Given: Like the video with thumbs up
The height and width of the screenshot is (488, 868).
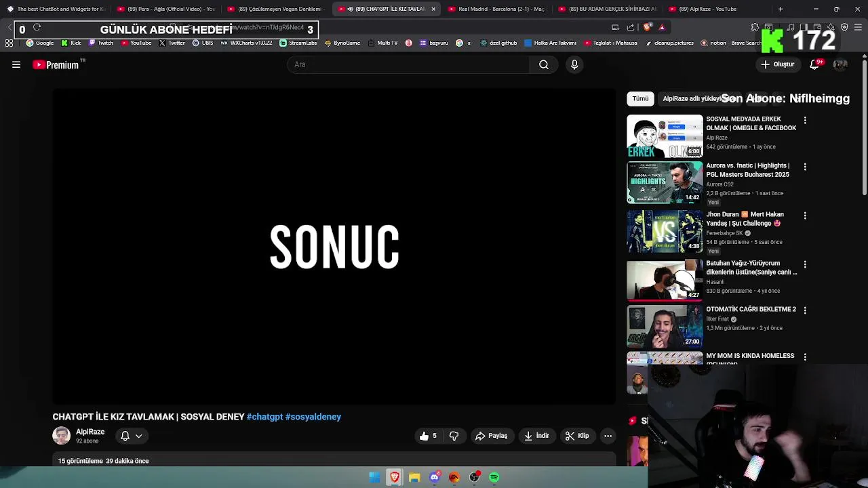Looking at the screenshot, I should click(x=428, y=436).
